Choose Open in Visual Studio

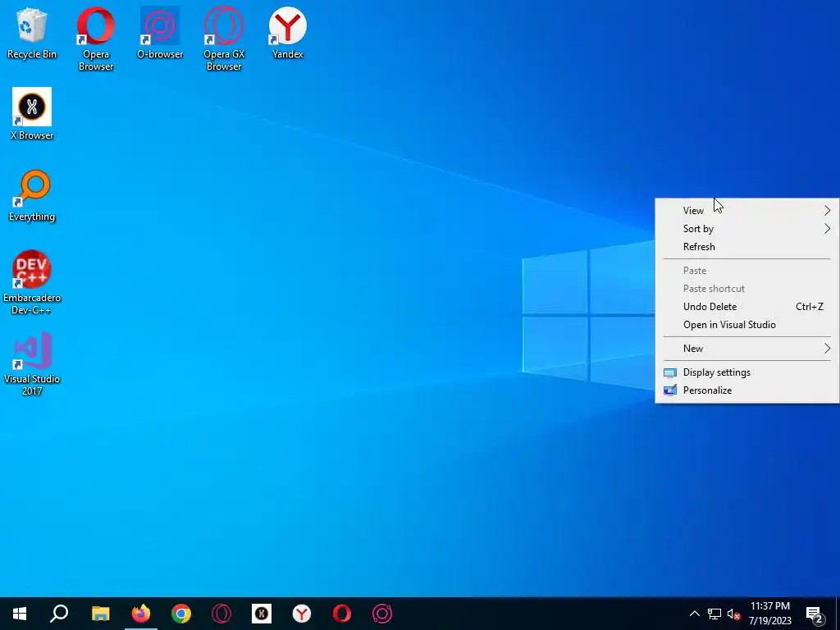(746, 325)
